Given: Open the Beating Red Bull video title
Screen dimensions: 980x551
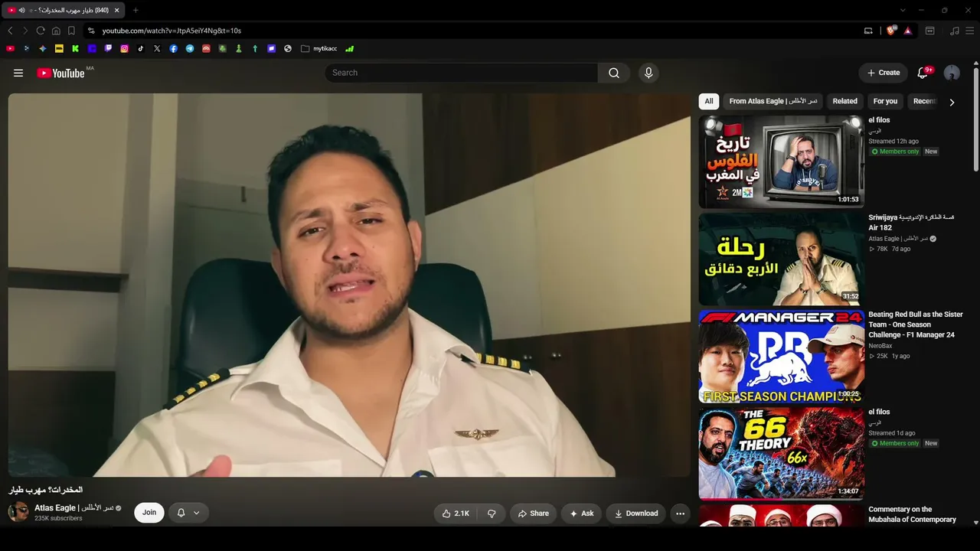Looking at the screenshot, I should point(916,324).
